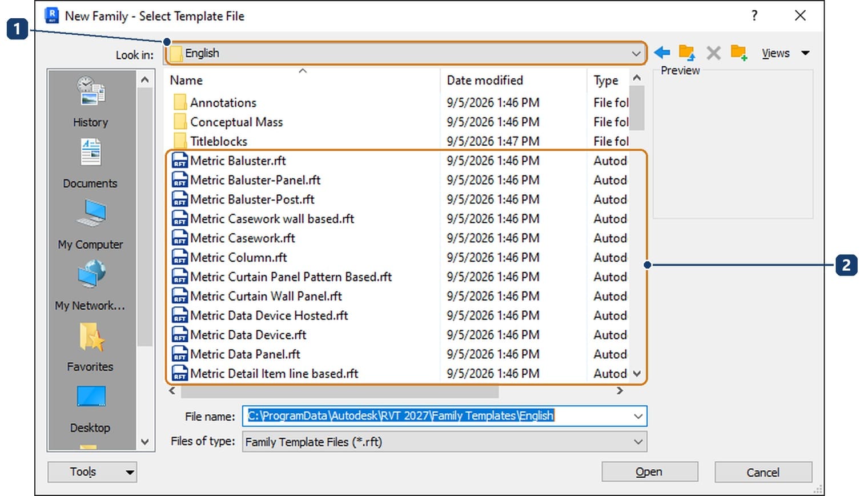Screen dimensions: 868x496
Task: Select Metric Detail Item line based.rft
Action: [x=274, y=374]
